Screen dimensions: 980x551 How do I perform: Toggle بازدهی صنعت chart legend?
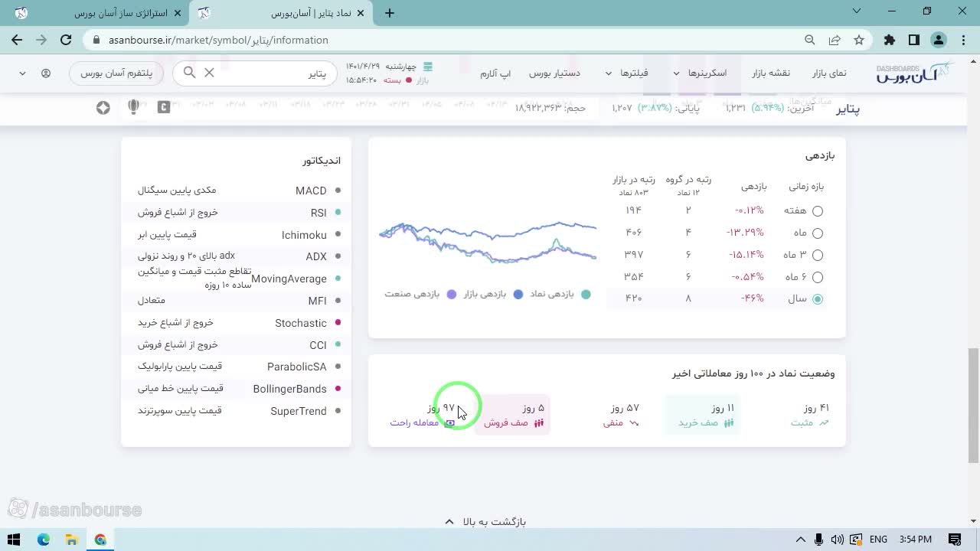click(420, 294)
